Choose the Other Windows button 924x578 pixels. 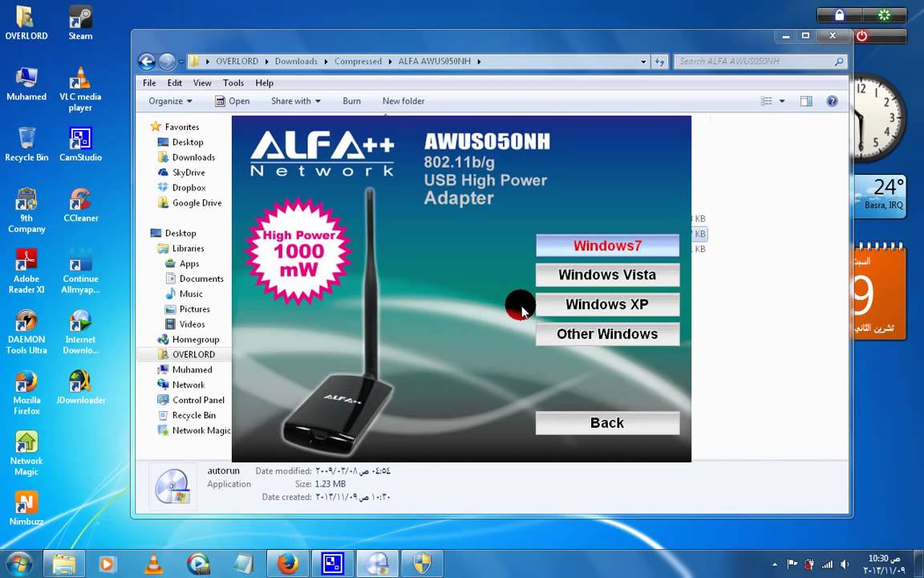click(x=607, y=334)
